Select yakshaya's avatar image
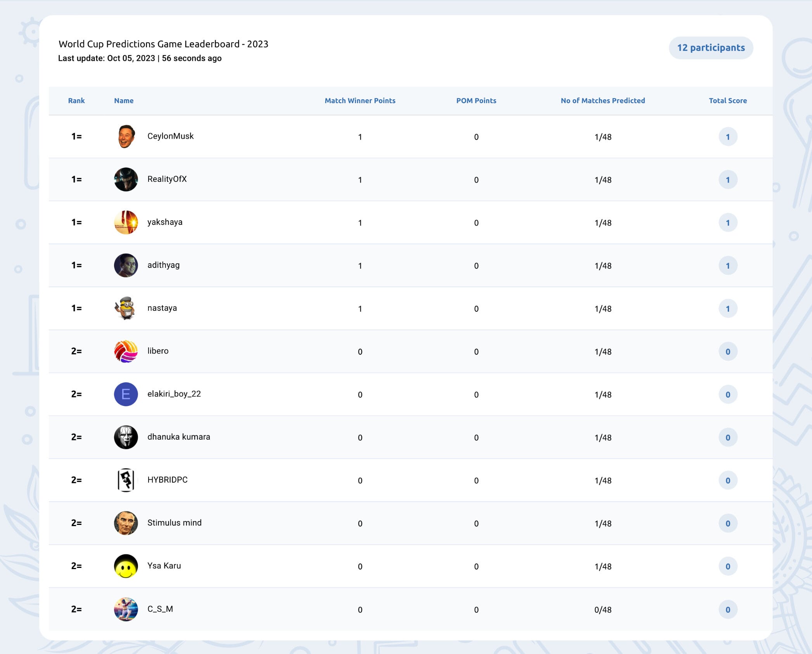The height and width of the screenshot is (654, 812). [126, 223]
